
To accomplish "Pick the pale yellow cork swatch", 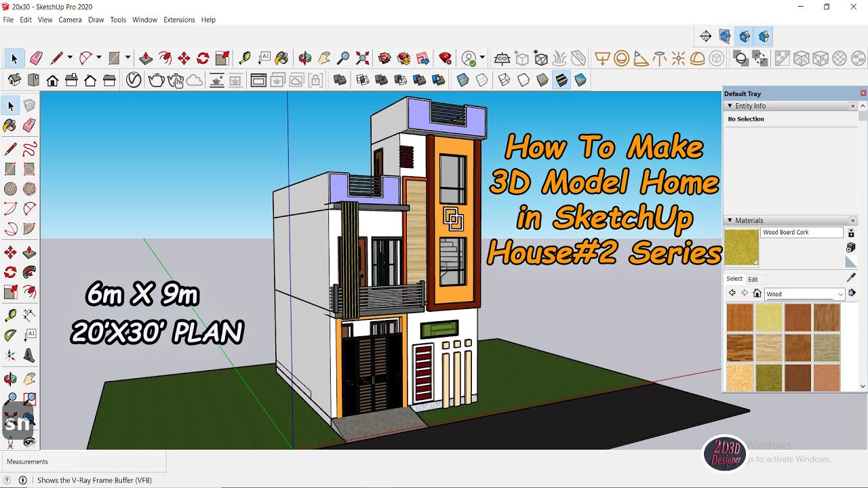I will click(x=769, y=317).
